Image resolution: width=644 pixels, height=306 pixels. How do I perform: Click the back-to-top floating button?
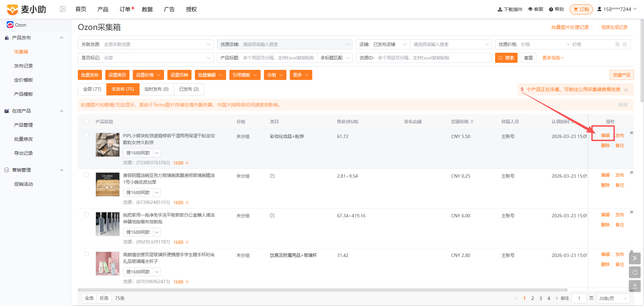click(x=635, y=286)
